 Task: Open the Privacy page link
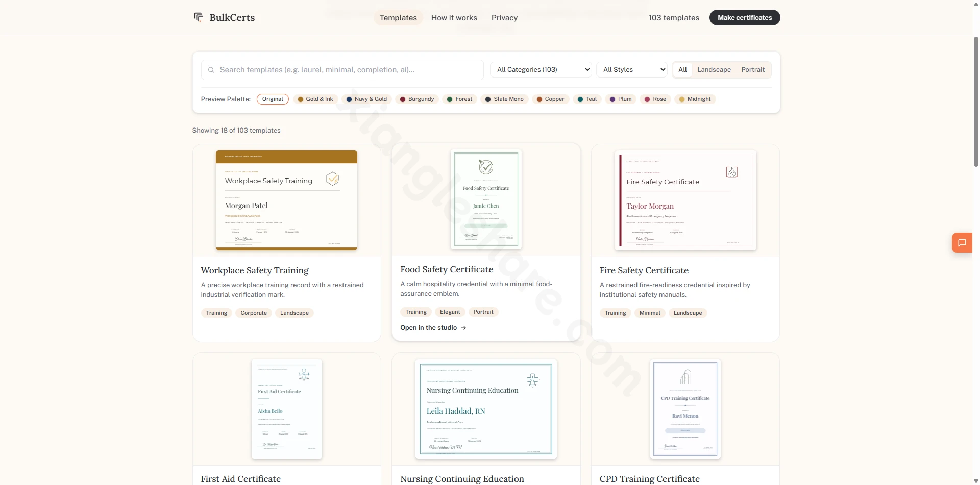(504, 18)
